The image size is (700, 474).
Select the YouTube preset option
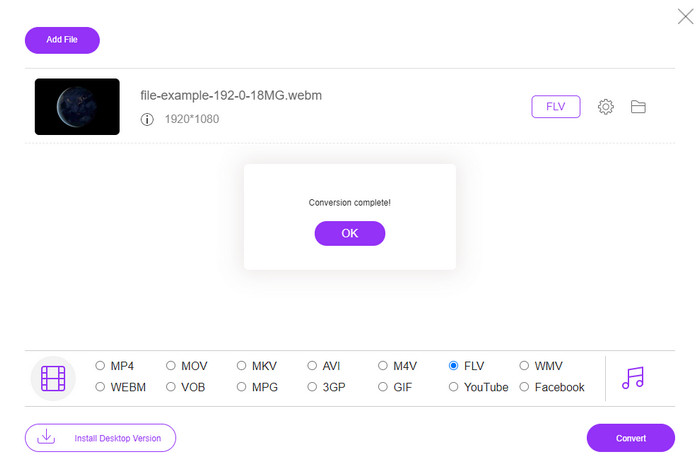(x=454, y=387)
